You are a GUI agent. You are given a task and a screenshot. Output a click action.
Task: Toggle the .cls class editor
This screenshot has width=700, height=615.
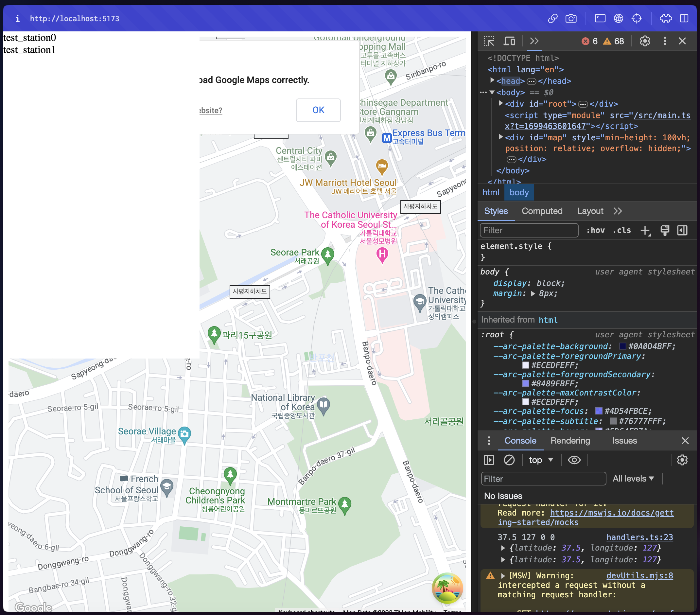click(622, 230)
